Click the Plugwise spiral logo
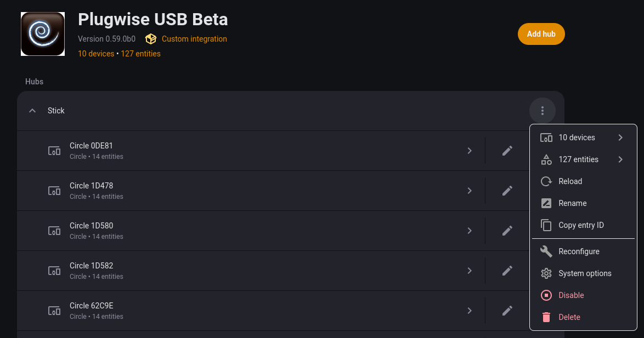The width and height of the screenshot is (644, 338). (43, 34)
